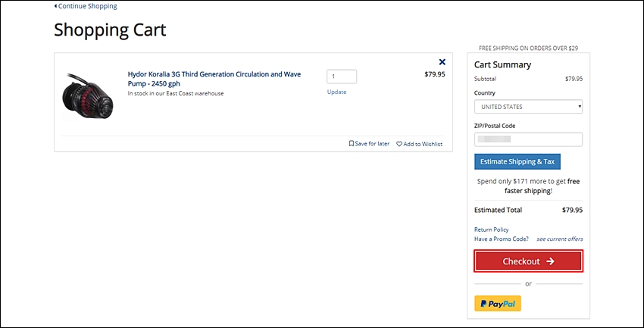Focus the quantity input field
644x328 pixels.
342,77
